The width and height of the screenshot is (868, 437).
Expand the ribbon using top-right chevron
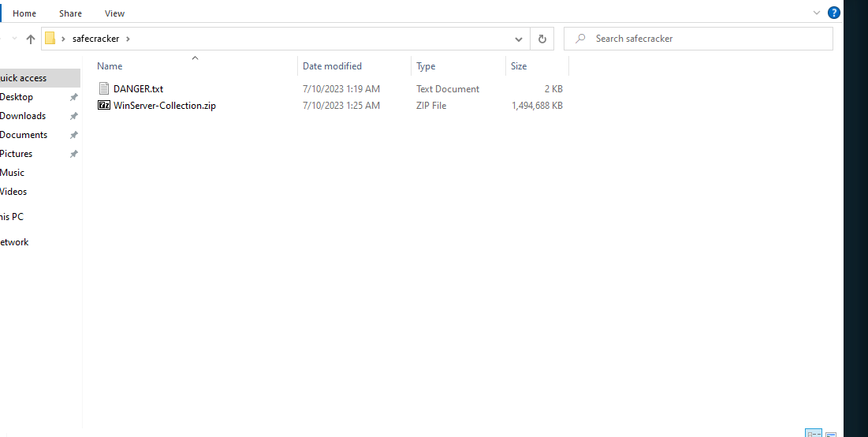(817, 13)
